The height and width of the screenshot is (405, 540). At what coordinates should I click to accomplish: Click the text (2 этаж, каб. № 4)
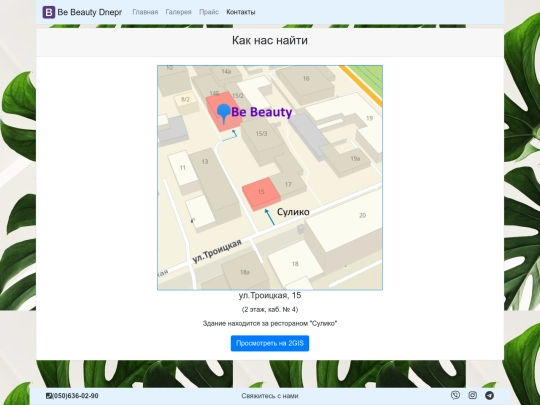pos(270,309)
